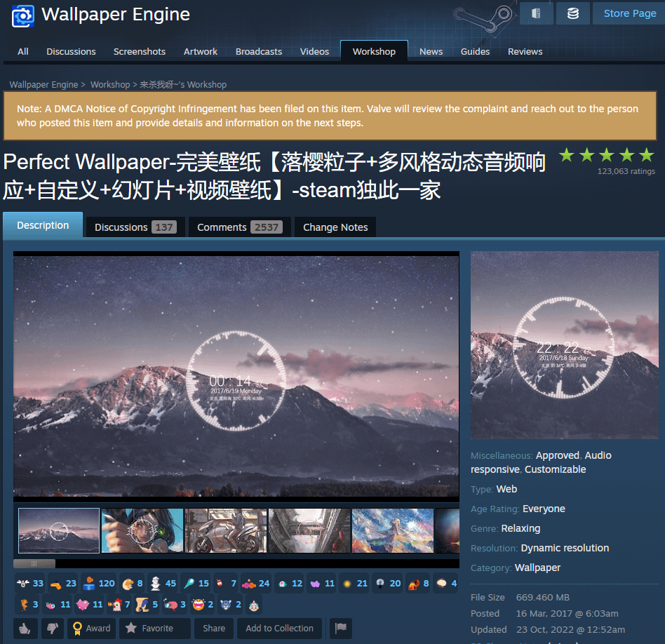665x644 pixels.
Task: Click the laughing face reaction award
Action: click(202, 605)
